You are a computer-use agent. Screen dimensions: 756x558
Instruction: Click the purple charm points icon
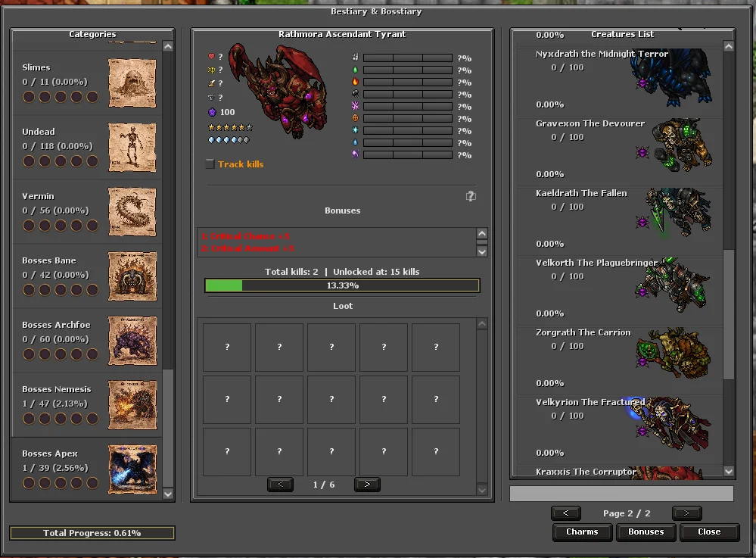212,112
